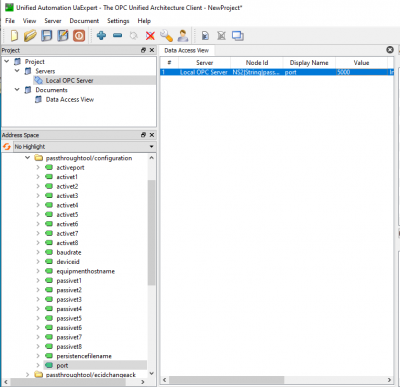Expand the persistencefilename node
The height and width of the screenshot is (387, 400).
tap(38, 356)
